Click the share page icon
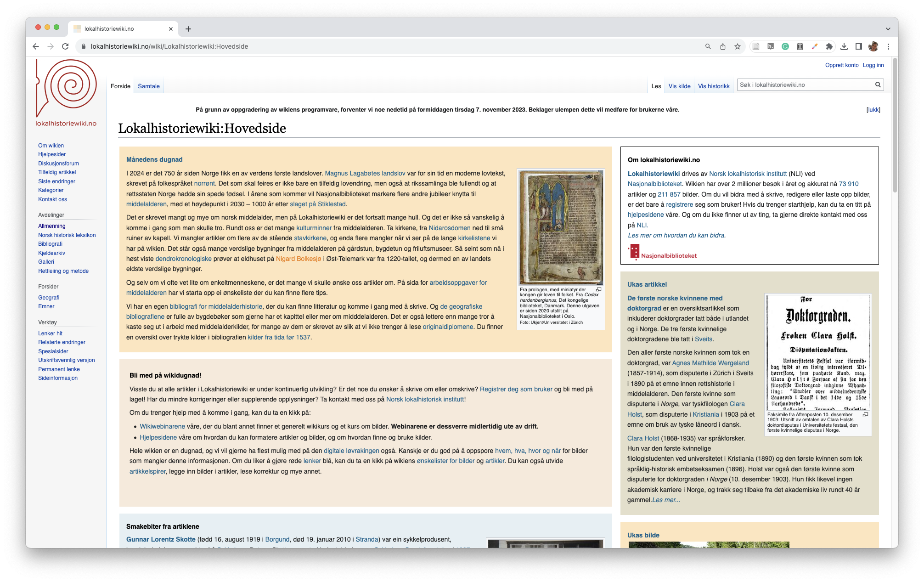The width and height of the screenshot is (924, 582). click(x=723, y=46)
